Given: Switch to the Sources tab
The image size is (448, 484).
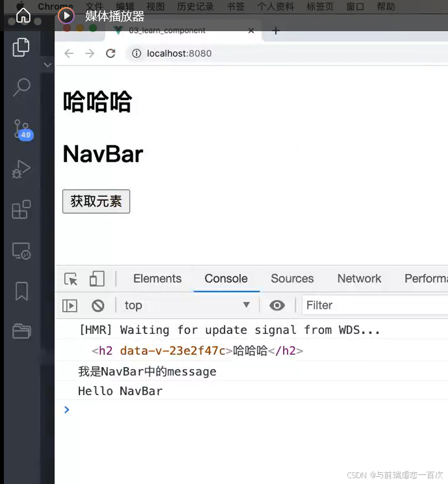Looking at the screenshot, I should pyautogui.click(x=292, y=279).
